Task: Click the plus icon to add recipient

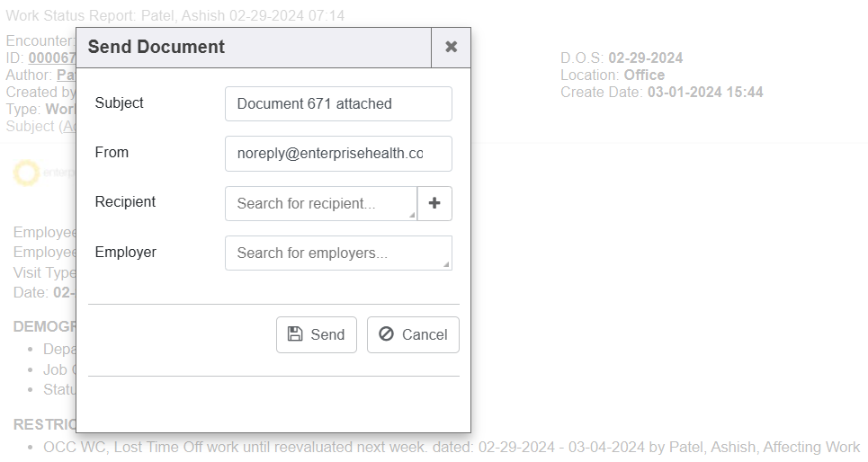Action: tap(434, 203)
